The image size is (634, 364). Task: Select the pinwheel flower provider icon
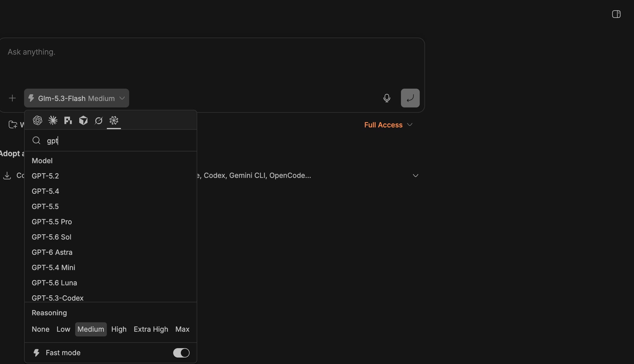tap(114, 120)
